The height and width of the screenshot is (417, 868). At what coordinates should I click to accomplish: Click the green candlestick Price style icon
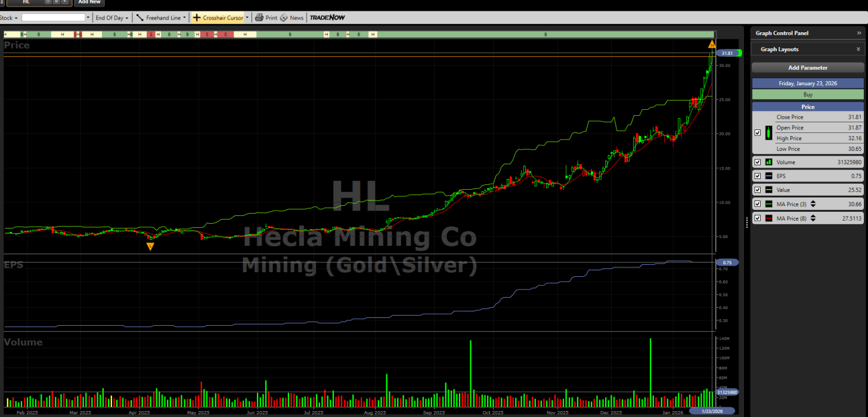768,132
